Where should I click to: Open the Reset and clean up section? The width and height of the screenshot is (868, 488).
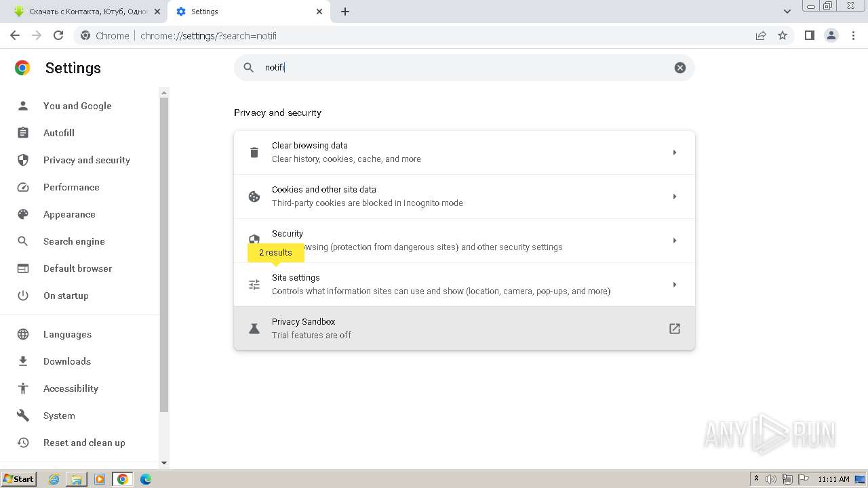coord(84,443)
